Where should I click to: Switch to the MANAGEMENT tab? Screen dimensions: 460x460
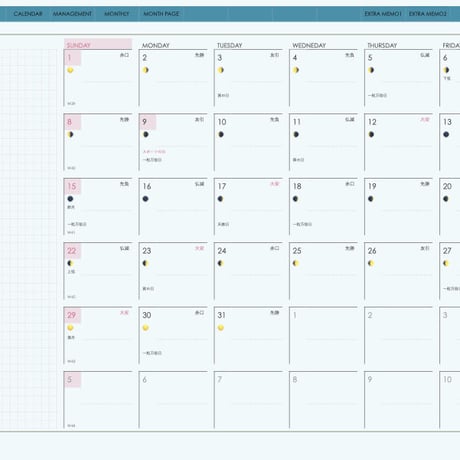pyautogui.click(x=72, y=14)
